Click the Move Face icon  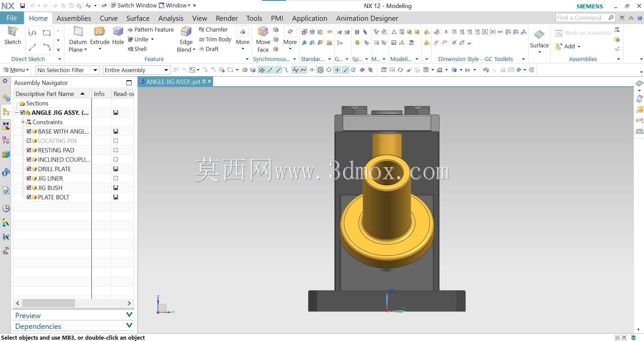263,32
